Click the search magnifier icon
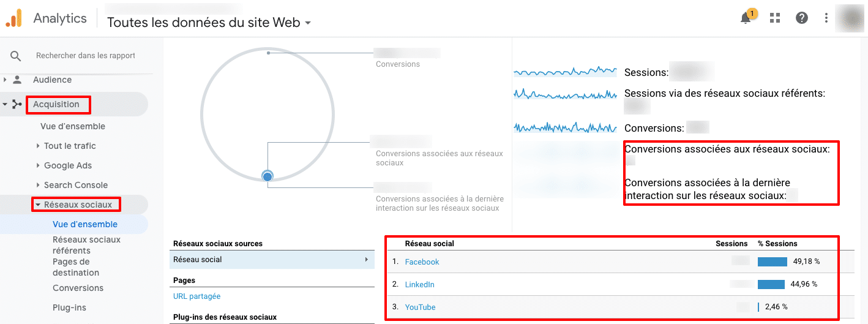This screenshot has width=868, height=324. coord(16,56)
